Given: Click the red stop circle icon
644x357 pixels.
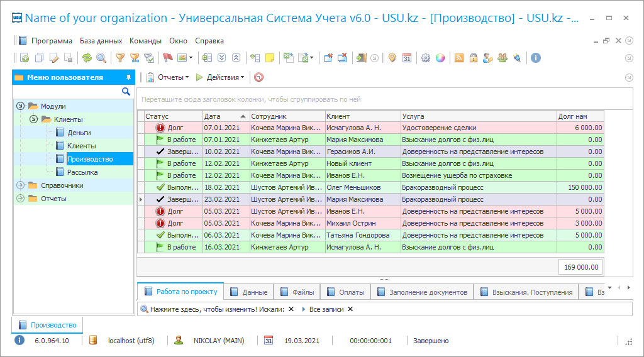Looking at the screenshot, I should [x=258, y=77].
